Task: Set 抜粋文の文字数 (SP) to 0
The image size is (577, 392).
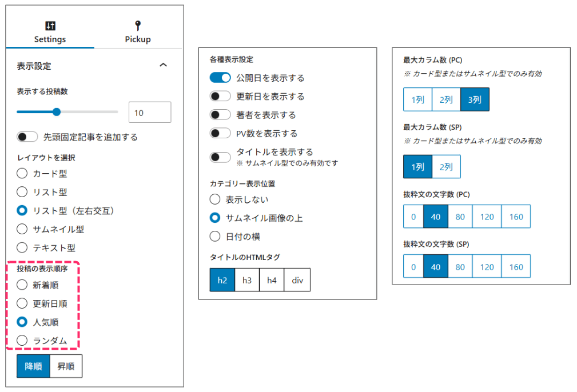Action: [x=413, y=267]
